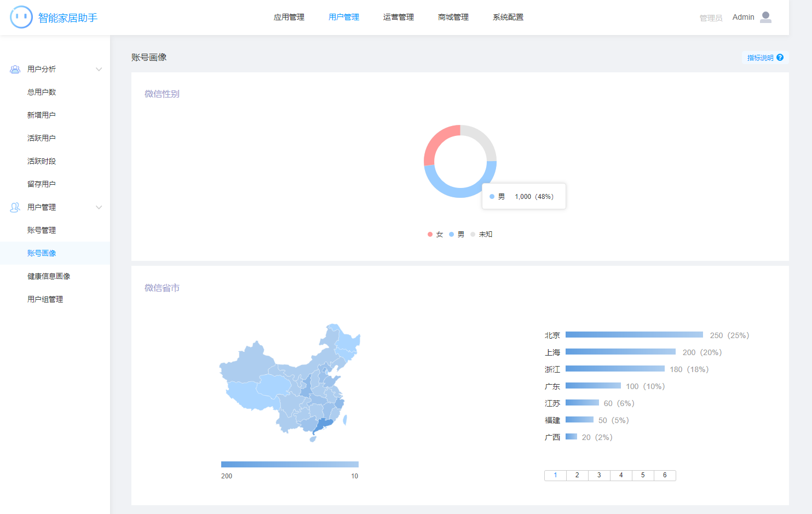
Task: Click the 北京 bar in province chart
Action: point(634,335)
